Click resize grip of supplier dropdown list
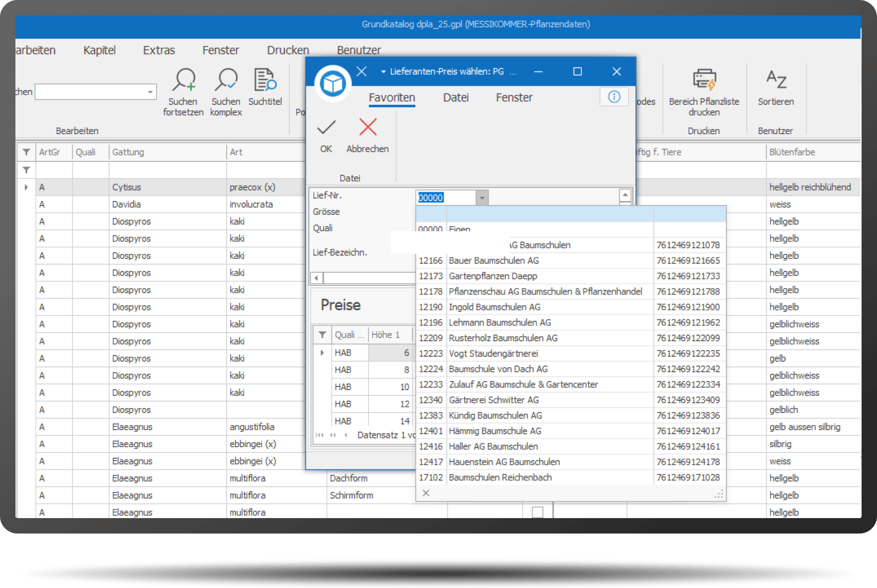877x588 pixels. click(x=719, y=494)
